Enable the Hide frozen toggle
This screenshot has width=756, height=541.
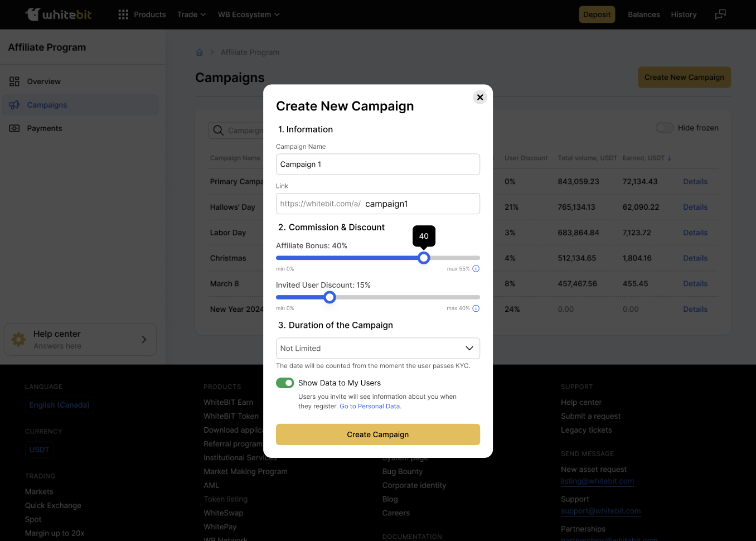[x=665, y=128]
